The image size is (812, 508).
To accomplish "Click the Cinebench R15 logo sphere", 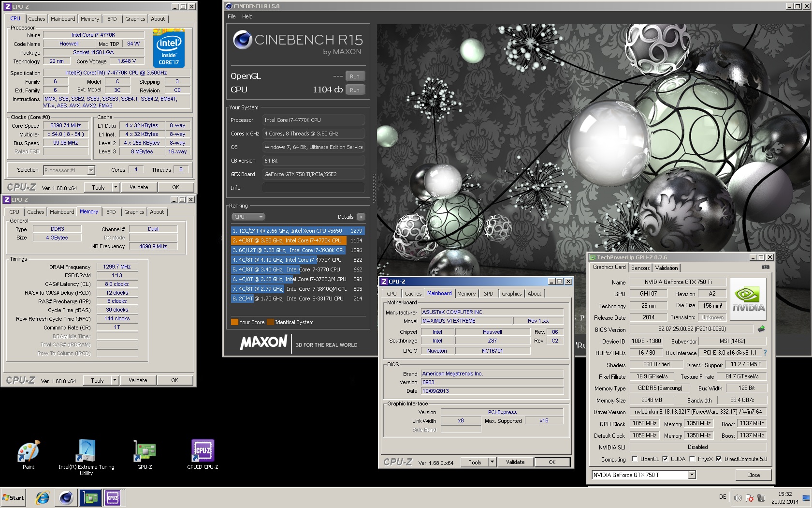I will coord(242,40).
